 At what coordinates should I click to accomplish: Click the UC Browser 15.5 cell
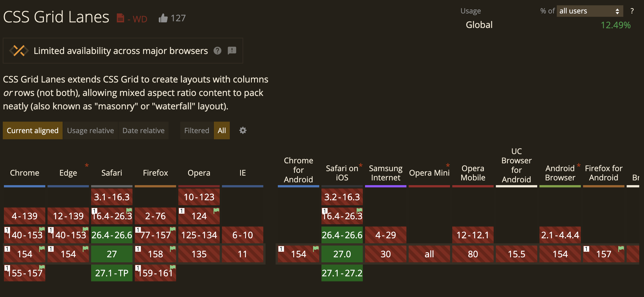tap(517, 254)
